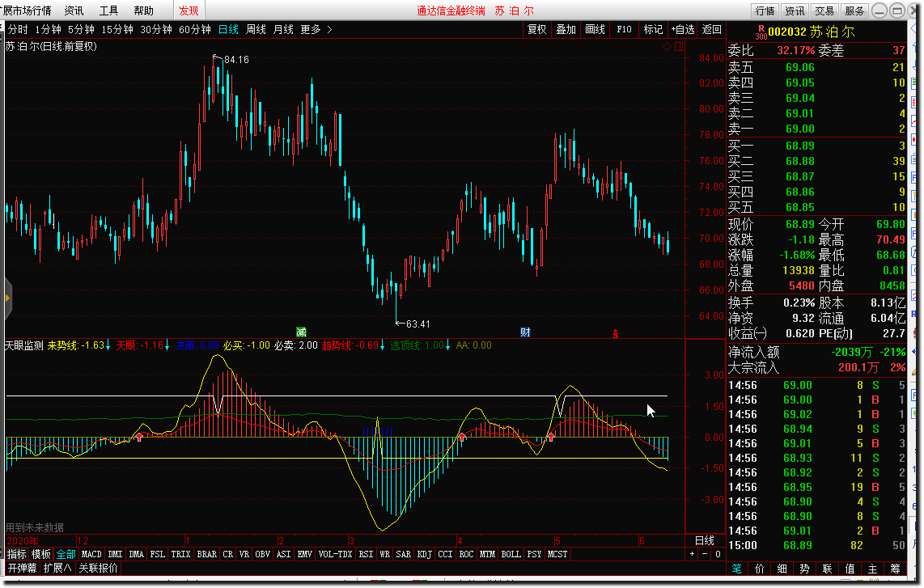Click the 开弹幕 button
Image resolution: width=924 pixels, height=588 pixels.
coord(23,568)
